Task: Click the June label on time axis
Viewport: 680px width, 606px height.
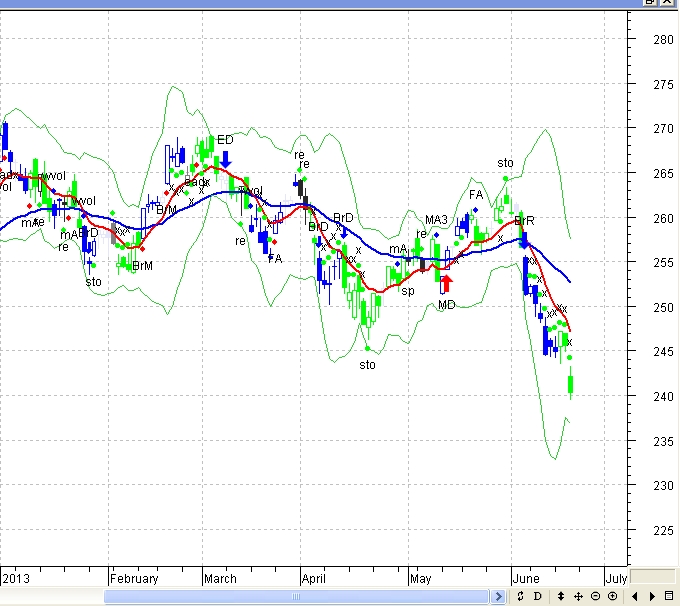Action: [526, 579]
